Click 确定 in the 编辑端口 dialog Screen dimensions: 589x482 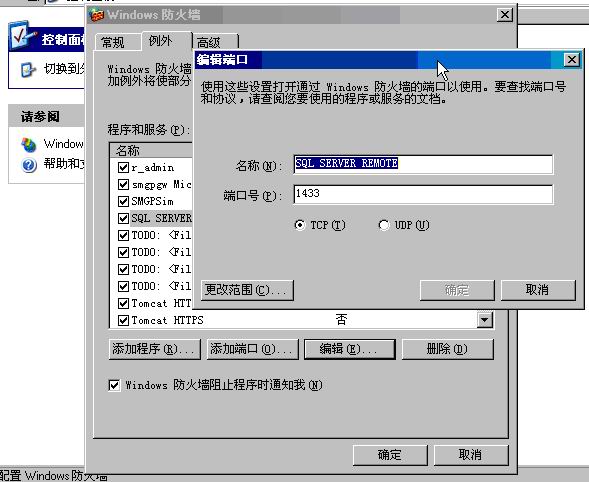click(457, 290)
